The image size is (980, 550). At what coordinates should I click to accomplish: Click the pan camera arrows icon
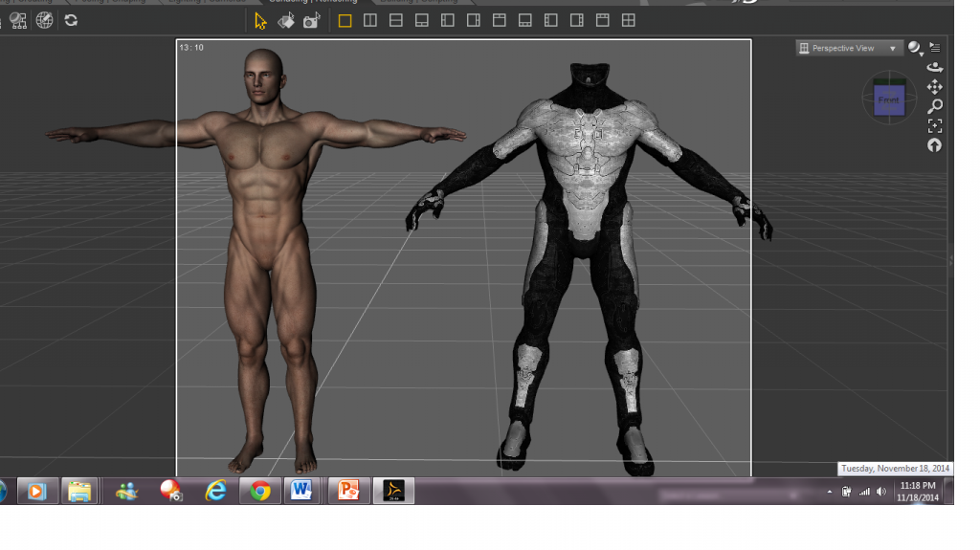935,87
